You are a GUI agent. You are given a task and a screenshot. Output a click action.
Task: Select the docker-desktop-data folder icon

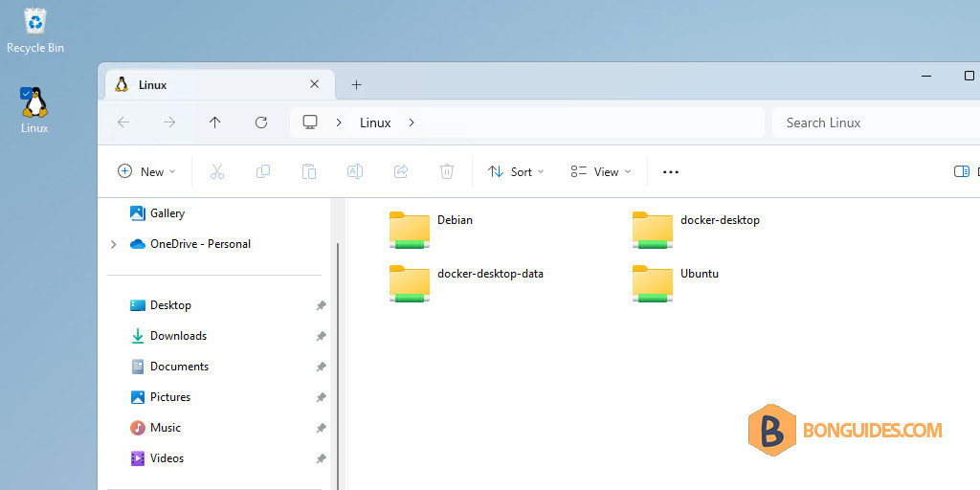(x=410, y=283)
